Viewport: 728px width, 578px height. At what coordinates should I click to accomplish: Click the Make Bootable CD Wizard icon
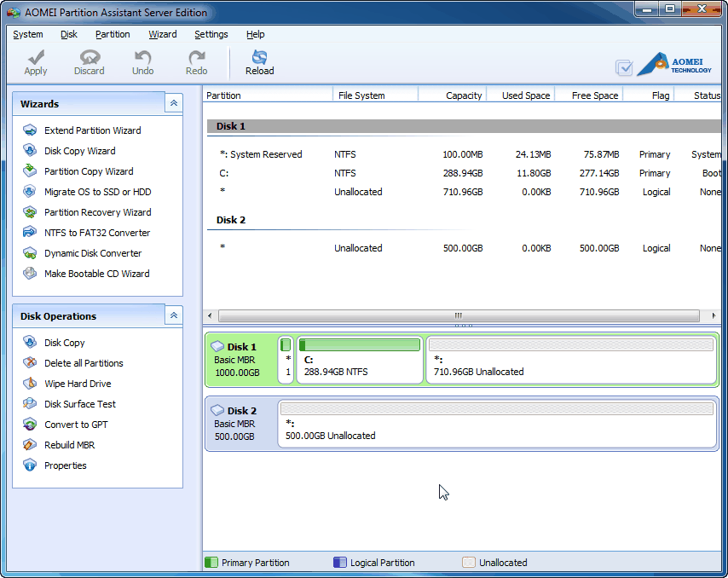coord(30,274)
